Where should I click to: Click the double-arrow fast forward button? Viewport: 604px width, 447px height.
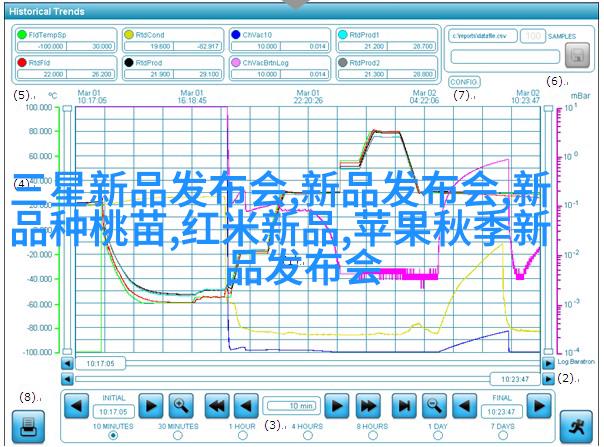tap(368, 406)
